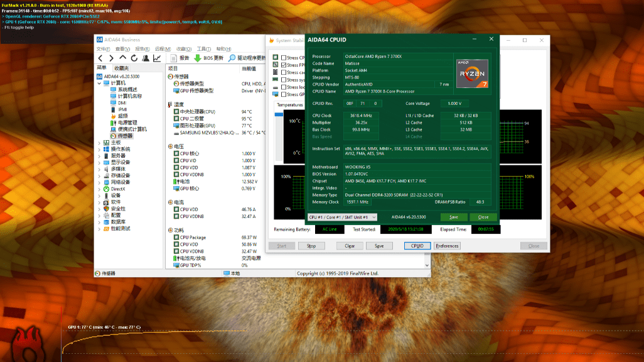Image resolution: width=644 pixels, height=362 pixels.
Task: Open the 工具(T) menu
Action: 204,49
